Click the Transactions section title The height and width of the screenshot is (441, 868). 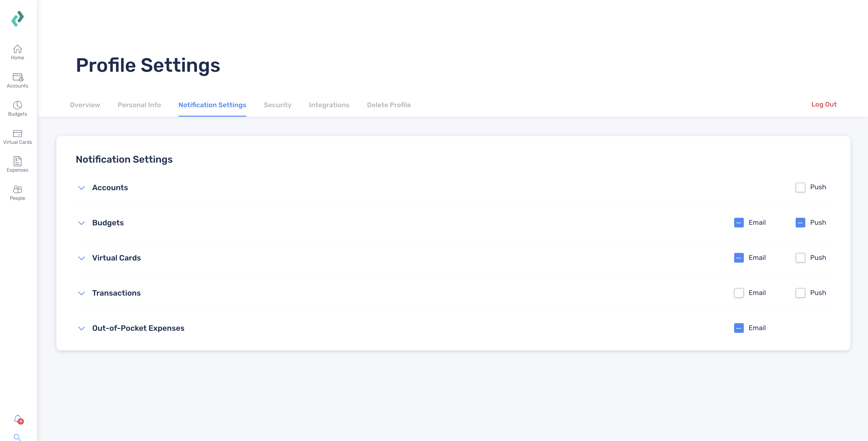pyautogui.click(x=117, y=293)
